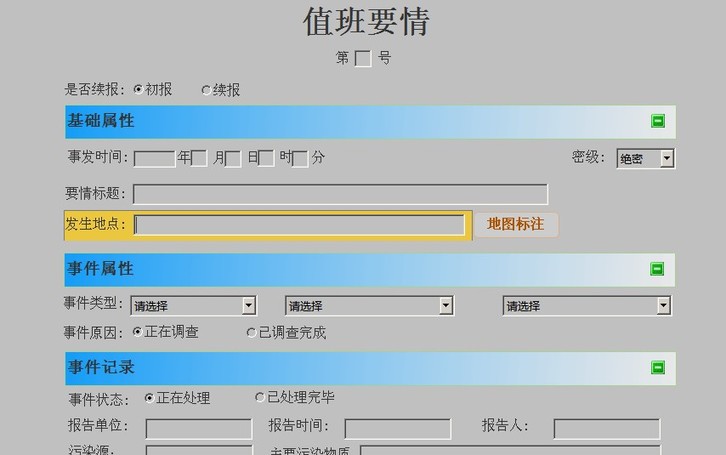Screen dimensions: 726x455
Task: Click the 报告单位 input box
Action: click(199, 429)
